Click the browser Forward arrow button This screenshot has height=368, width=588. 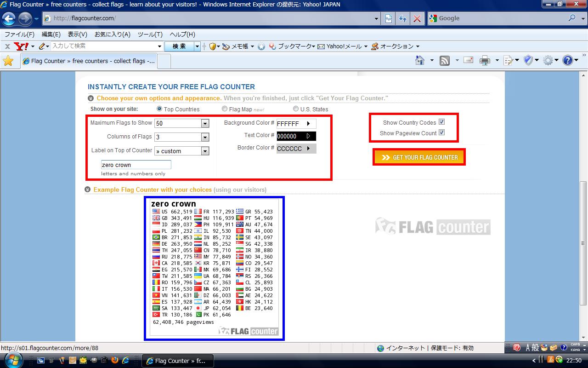25,18
